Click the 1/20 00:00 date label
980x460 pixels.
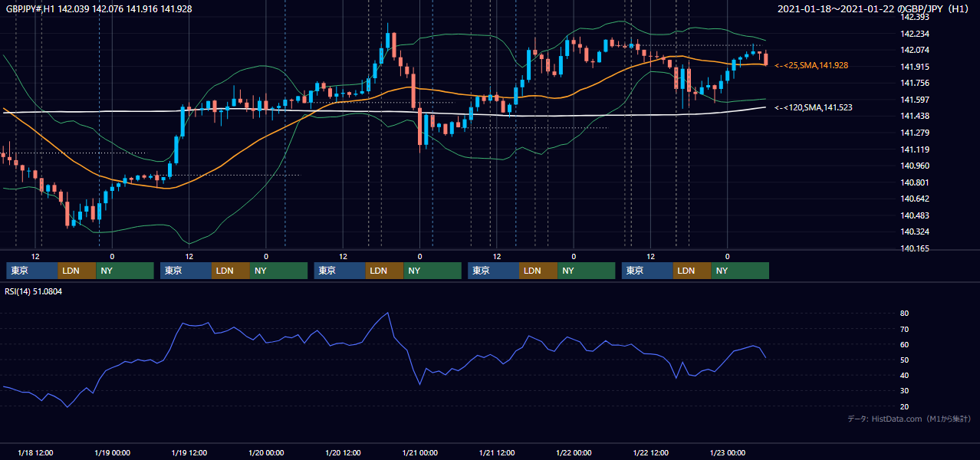(x=266, y=452)
